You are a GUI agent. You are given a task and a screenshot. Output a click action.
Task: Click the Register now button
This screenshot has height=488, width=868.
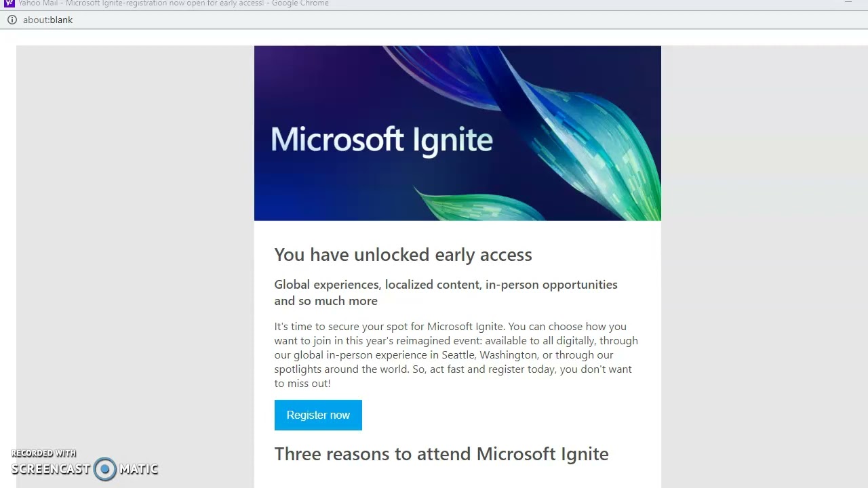pyautogui.click(x=318, y=415)
